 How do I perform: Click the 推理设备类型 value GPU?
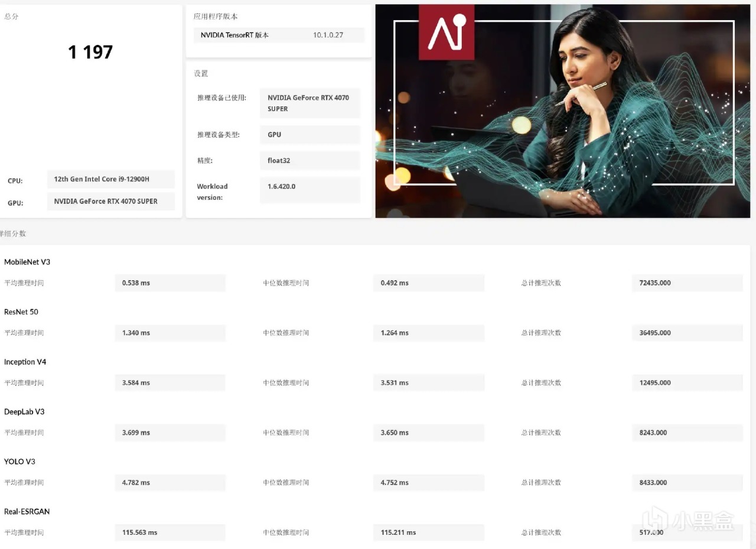(x=309, y=134)
